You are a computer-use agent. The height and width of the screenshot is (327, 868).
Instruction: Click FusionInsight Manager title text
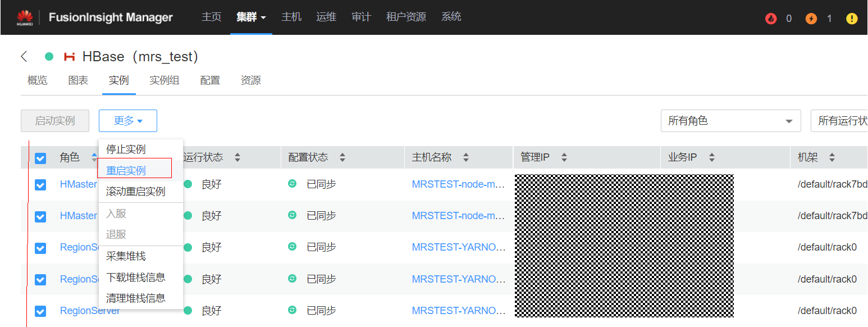111,17
